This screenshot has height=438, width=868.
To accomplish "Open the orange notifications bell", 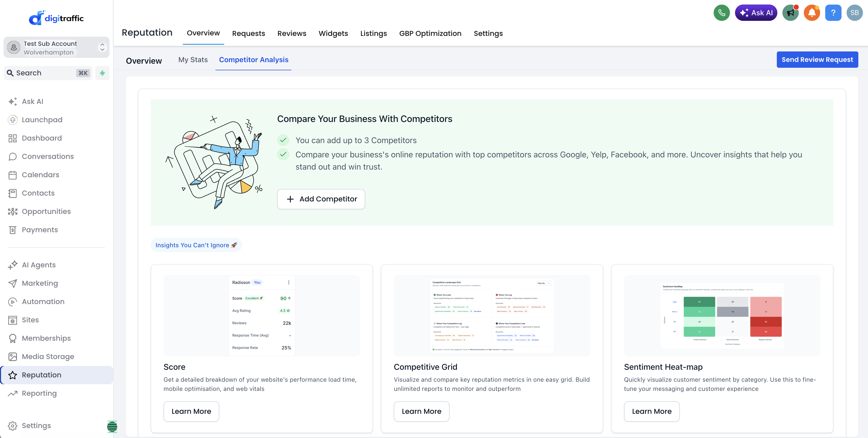I will (812, 13).
